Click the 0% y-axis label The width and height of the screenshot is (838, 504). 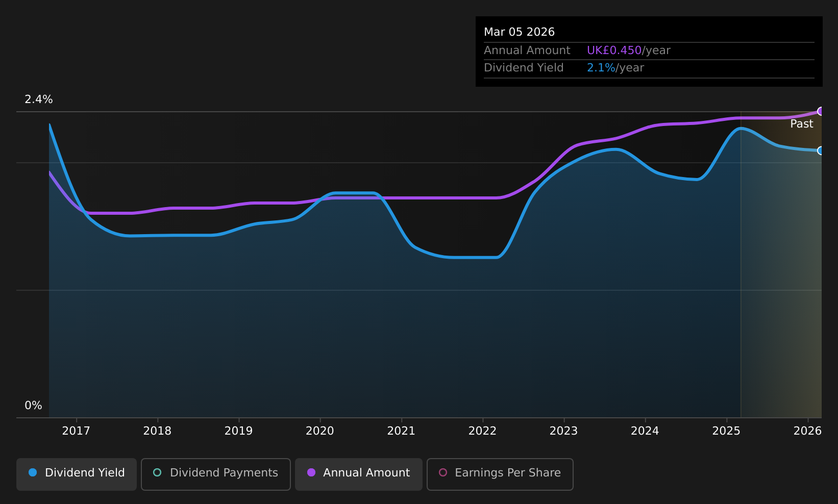click(x=33, y=406)
